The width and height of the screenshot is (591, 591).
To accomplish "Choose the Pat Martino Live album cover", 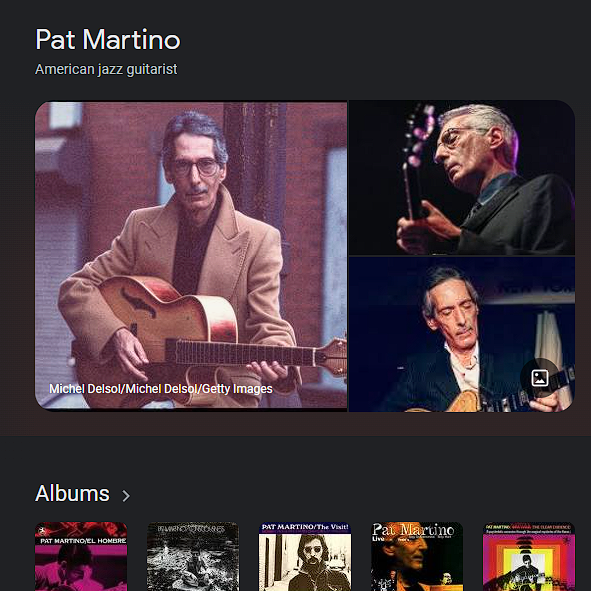I will click(x=416, y=556).
